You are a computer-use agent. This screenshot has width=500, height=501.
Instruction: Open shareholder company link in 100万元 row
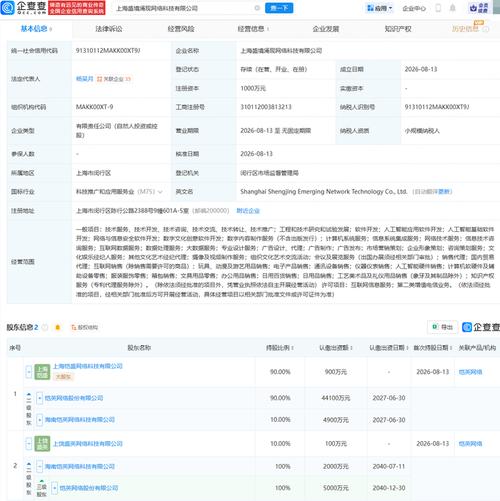click(x=88, y=444)
